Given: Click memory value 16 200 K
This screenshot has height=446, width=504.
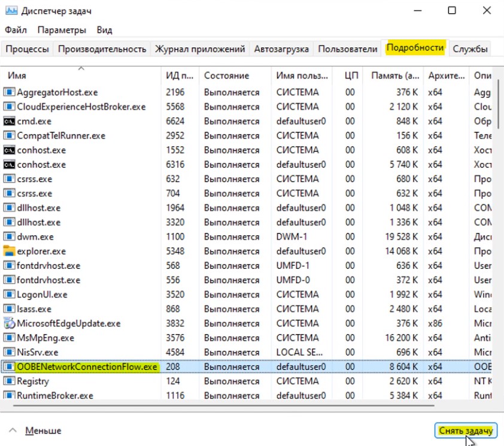Looking at the screenshot, I should 402,338.
